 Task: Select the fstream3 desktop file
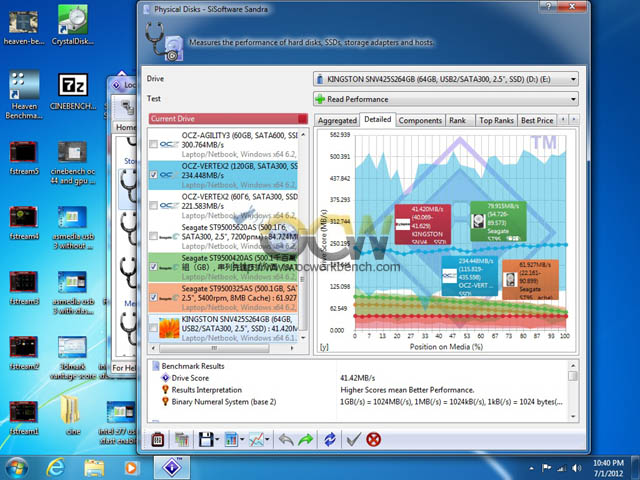(x=24, y=288)
